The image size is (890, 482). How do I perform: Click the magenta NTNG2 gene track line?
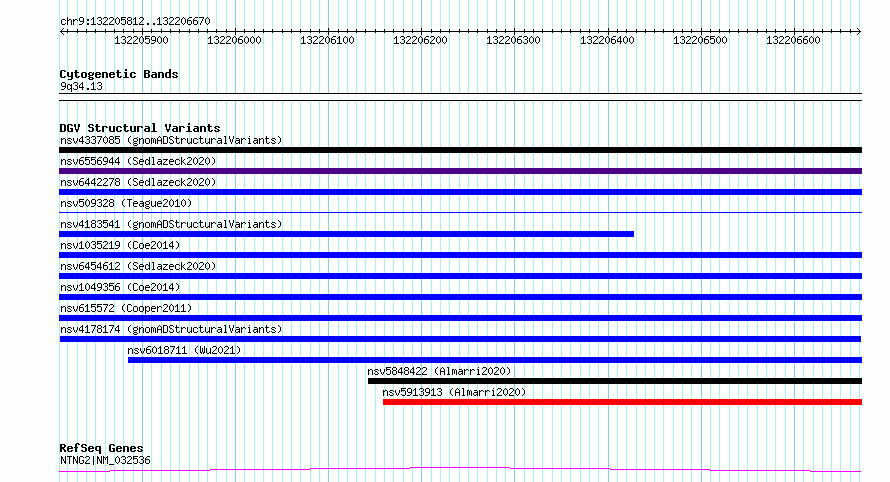click(x=460, y=470)
